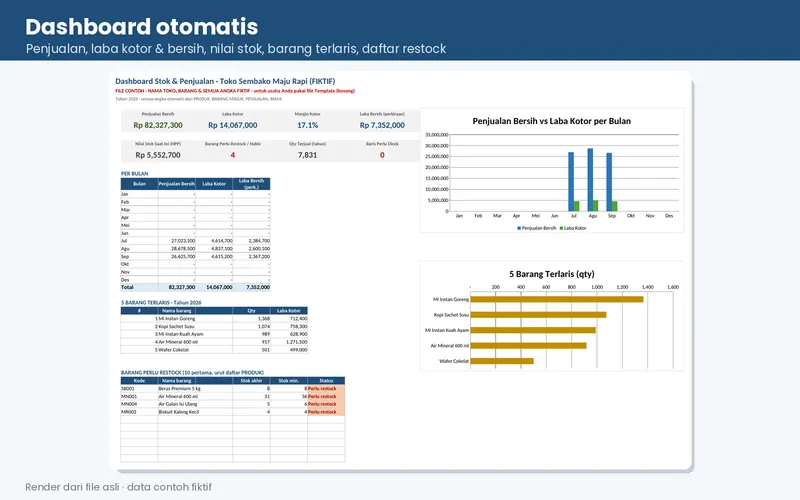Image resolution: width=800 pixels, height=500 pixels.
Task: Click the Qty Terjual value 7,831
Action: (x=308, y=155)
